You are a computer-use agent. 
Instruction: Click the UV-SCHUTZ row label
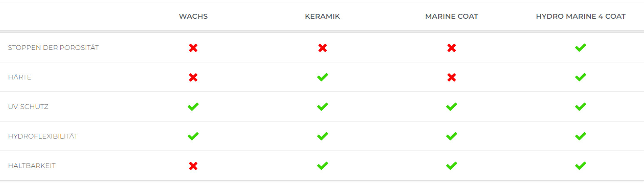click(x=28, y=106)
